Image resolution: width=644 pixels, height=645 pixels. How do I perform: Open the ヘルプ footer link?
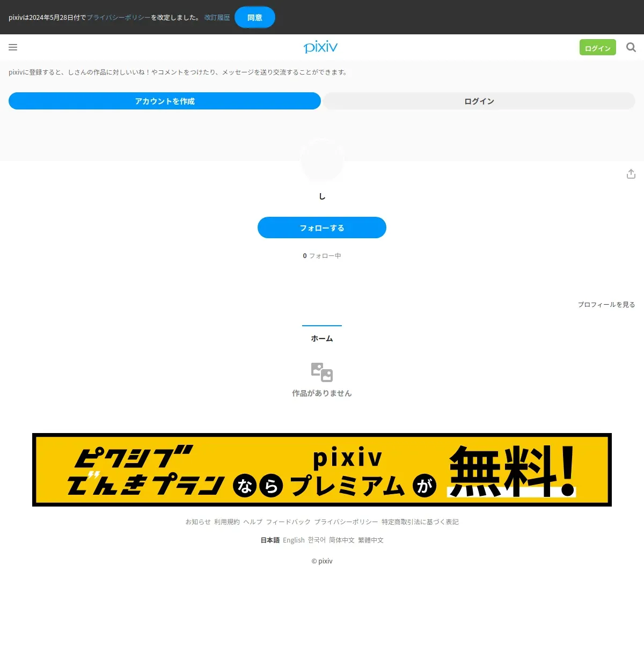click(x=253, y=522)
